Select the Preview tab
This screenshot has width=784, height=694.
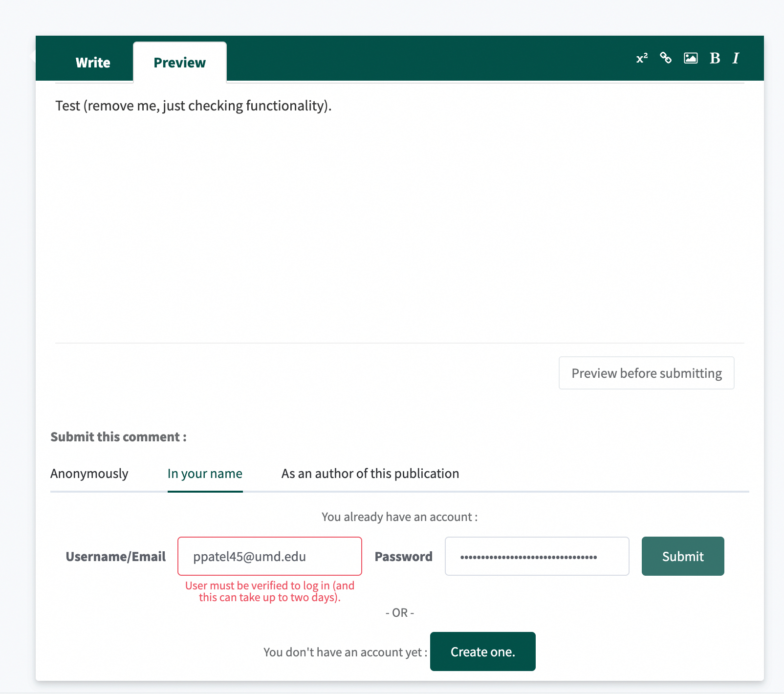(179, 63)
